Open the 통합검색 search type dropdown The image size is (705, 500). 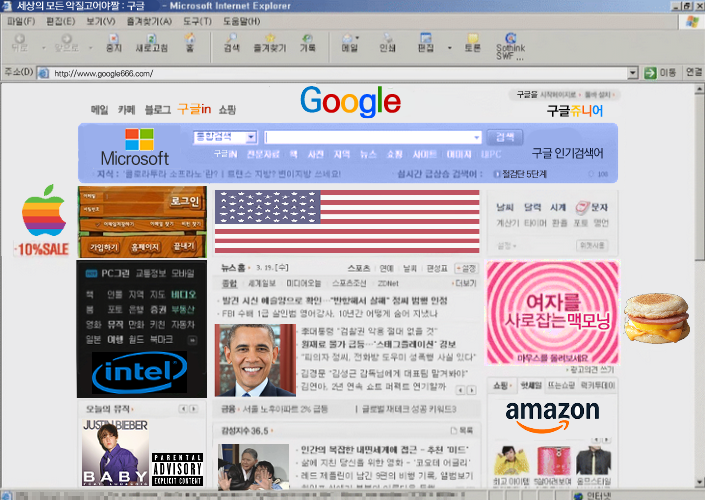(251, 137)
